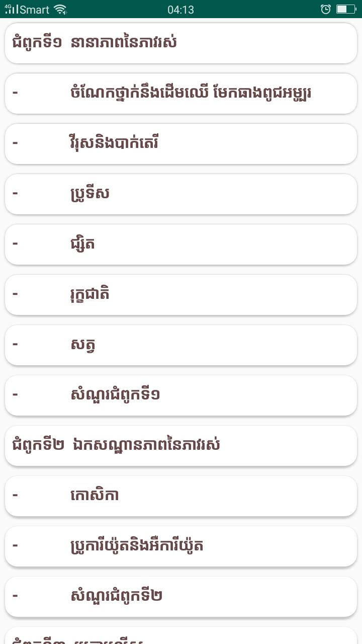Tap the 04:13 clock in status bar
The image size is (362, 644).
tap(180, 10)
